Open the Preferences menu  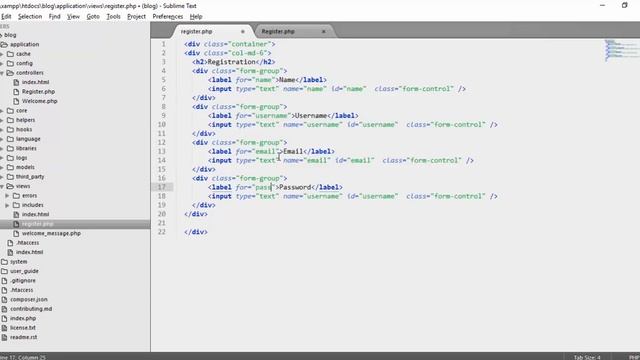tap(168, 16)
